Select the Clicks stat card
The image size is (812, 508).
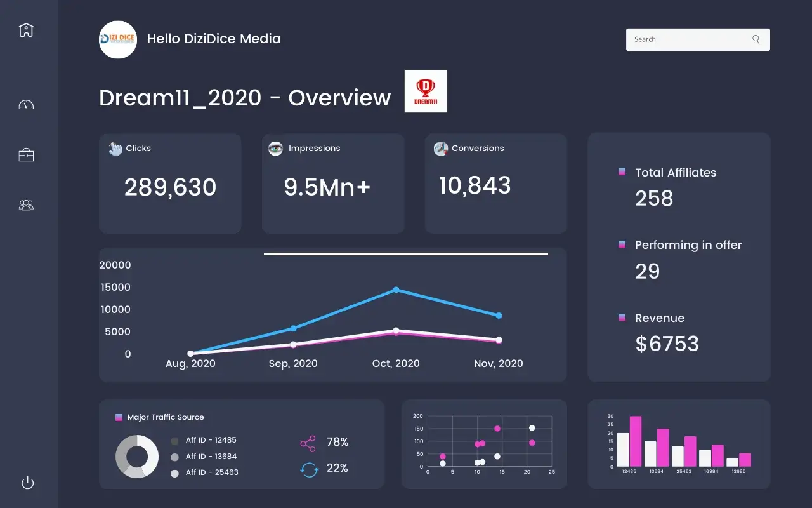point(170,184)
